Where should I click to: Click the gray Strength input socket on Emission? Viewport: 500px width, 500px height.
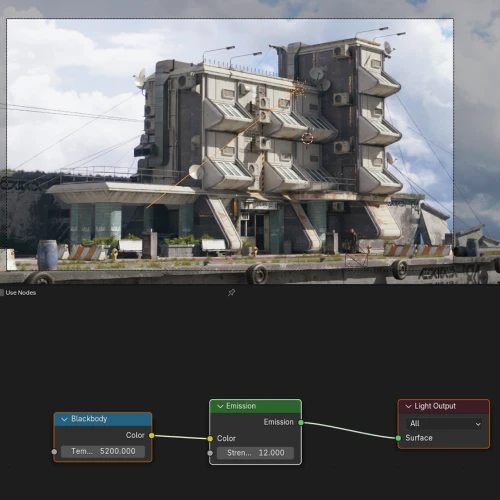[x=210, y=453]
